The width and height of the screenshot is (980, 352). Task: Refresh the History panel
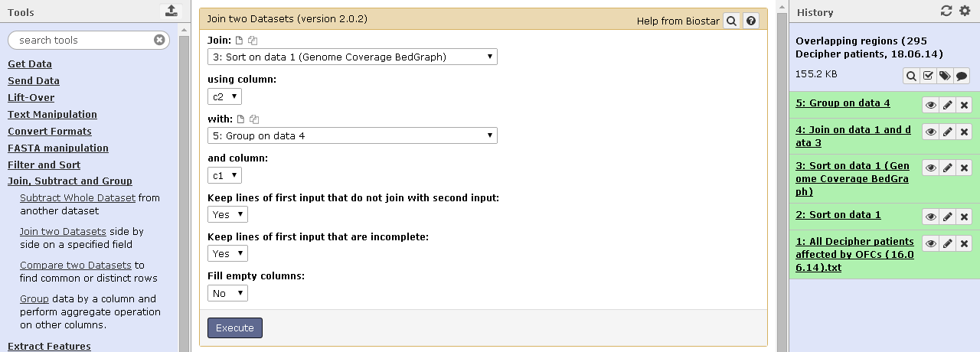tap(946, 11)
